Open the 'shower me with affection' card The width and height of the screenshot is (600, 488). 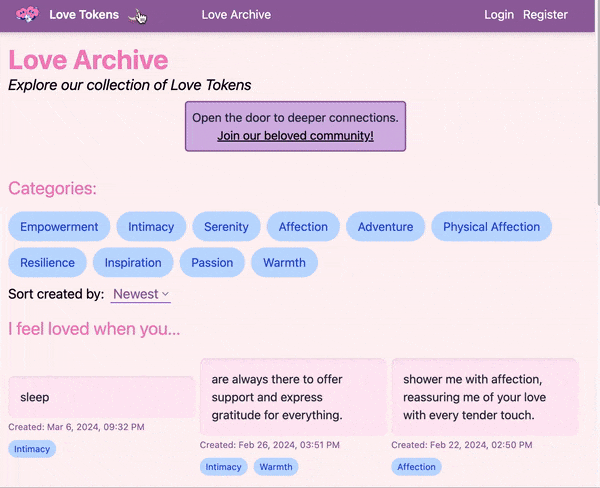(x=485, y=397)
